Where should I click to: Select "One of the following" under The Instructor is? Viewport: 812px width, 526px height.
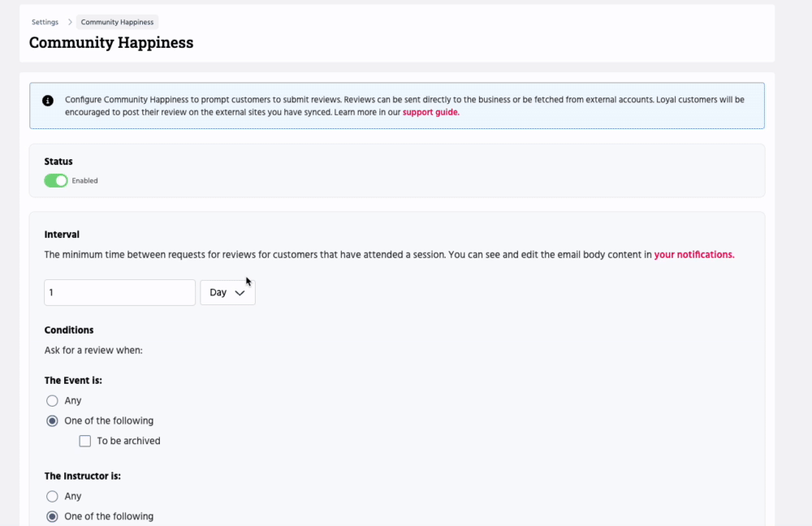[53, 516]
